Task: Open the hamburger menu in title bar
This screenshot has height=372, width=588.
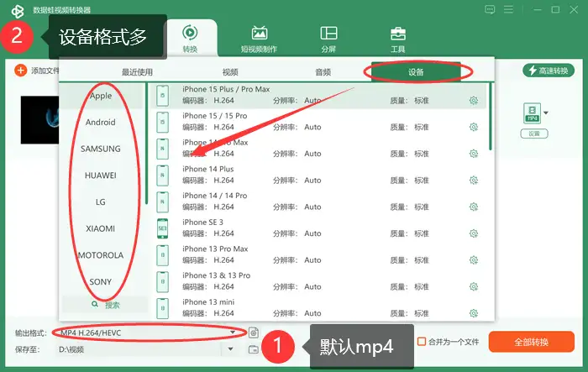Action: click(508, 9)
